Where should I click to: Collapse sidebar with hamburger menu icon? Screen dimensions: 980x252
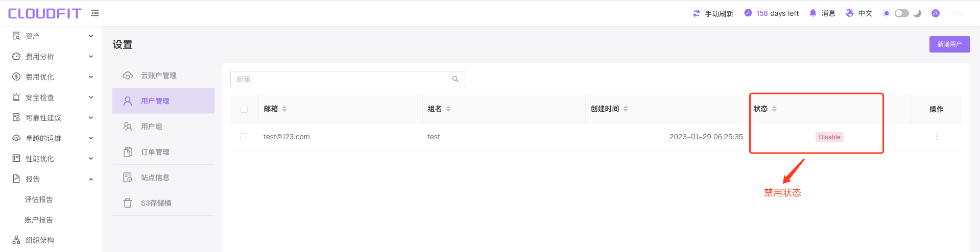[95, 13]
